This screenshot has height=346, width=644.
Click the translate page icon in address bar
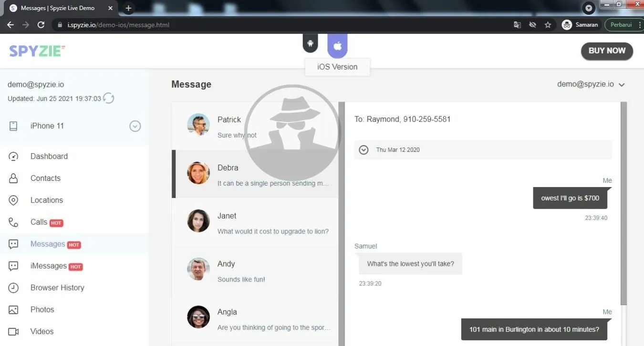[x=517, y=25]
